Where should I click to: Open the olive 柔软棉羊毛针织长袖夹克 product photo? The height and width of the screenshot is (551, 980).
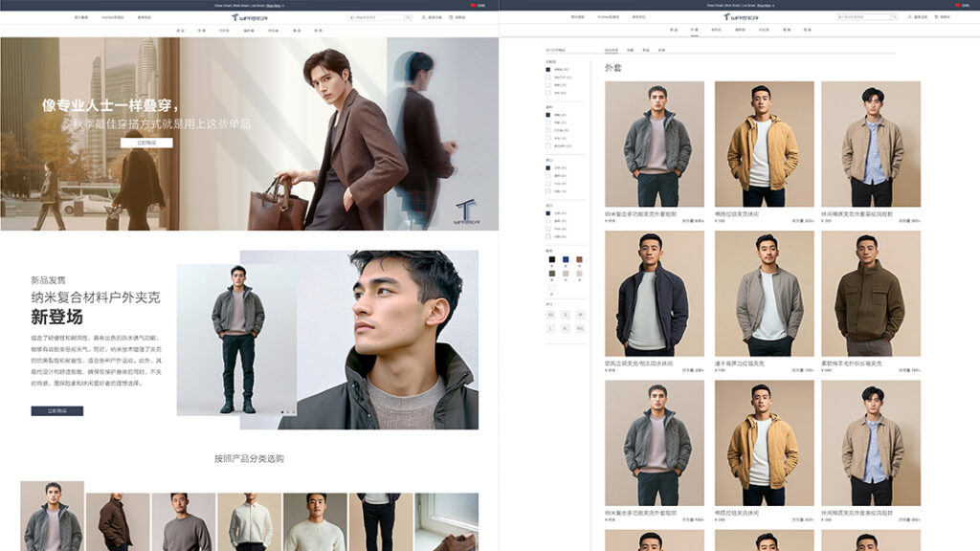tap(871, 294)
